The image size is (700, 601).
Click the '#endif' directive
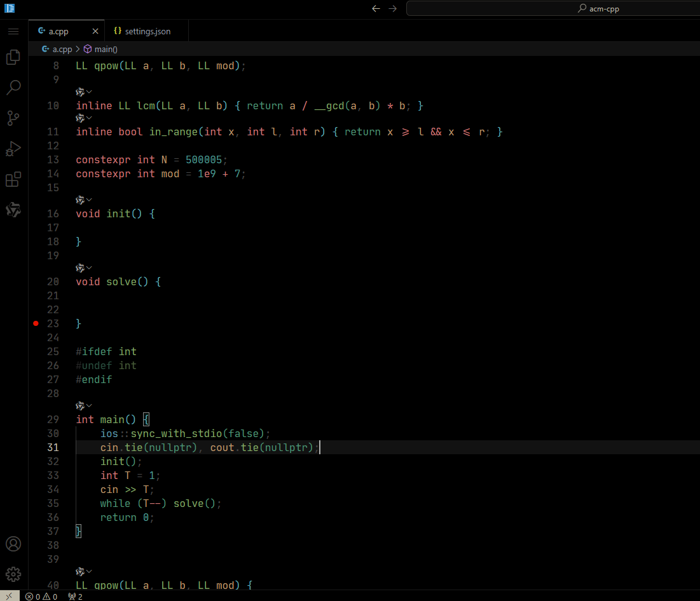[93, 379]
